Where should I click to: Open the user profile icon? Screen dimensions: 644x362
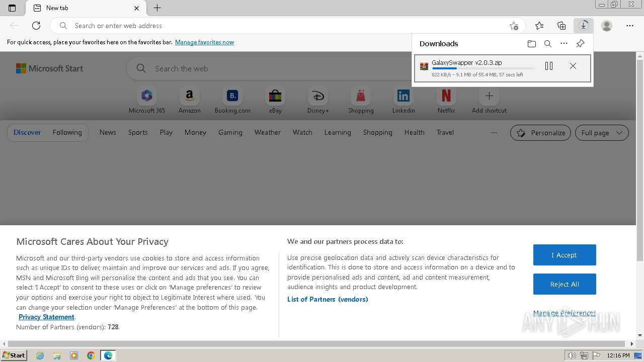coord(607,26)
